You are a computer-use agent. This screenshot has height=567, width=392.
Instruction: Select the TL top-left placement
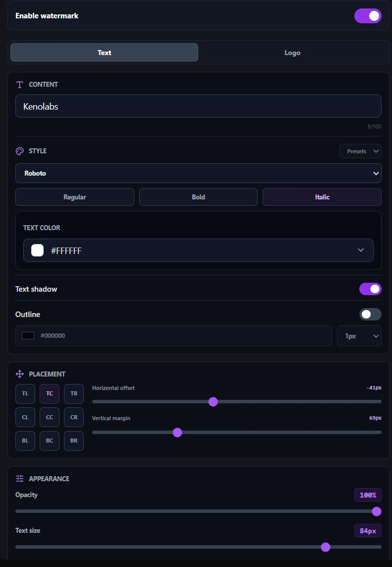click(x=25, y=393)
